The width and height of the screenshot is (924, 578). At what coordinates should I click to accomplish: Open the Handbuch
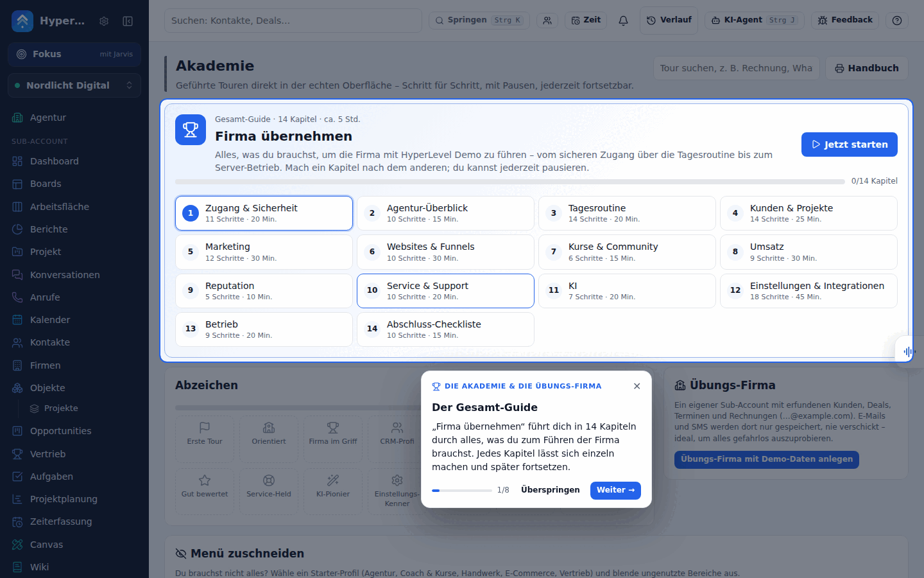867,68
